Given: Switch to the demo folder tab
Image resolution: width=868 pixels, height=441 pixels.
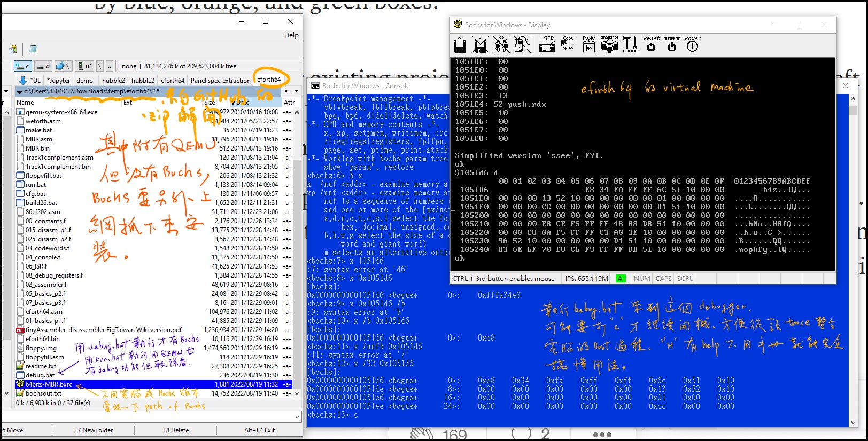Looking at the screenshot, I should click(x=84, y=81).
